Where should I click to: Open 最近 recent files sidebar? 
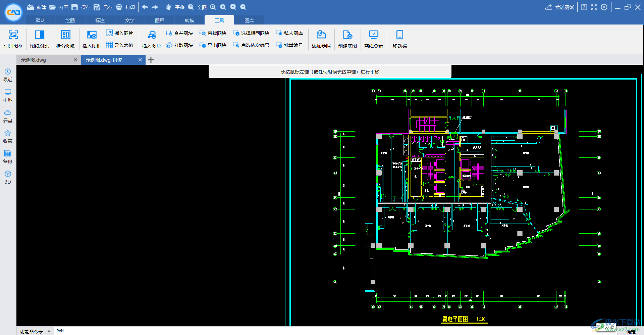click(8, 75)
